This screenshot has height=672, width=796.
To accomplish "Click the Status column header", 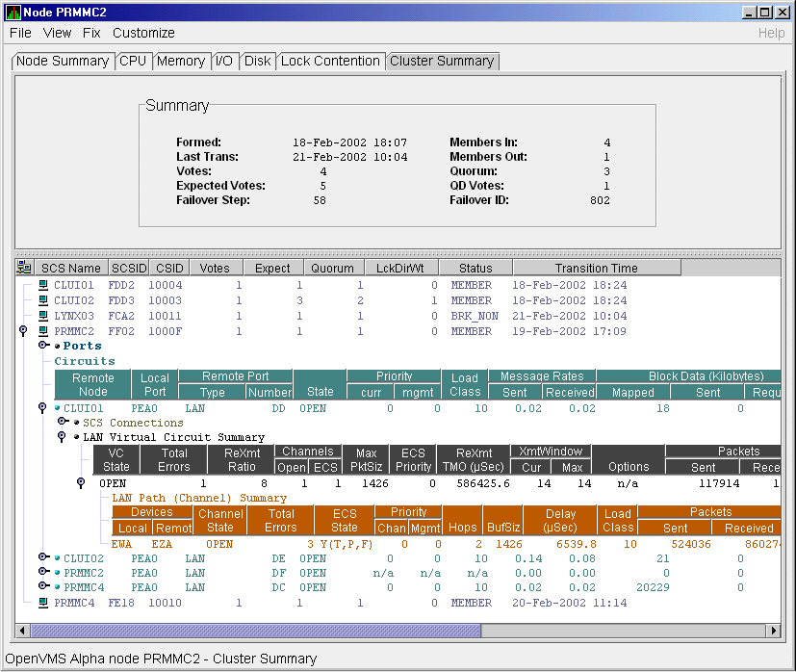I will point(475,268).
